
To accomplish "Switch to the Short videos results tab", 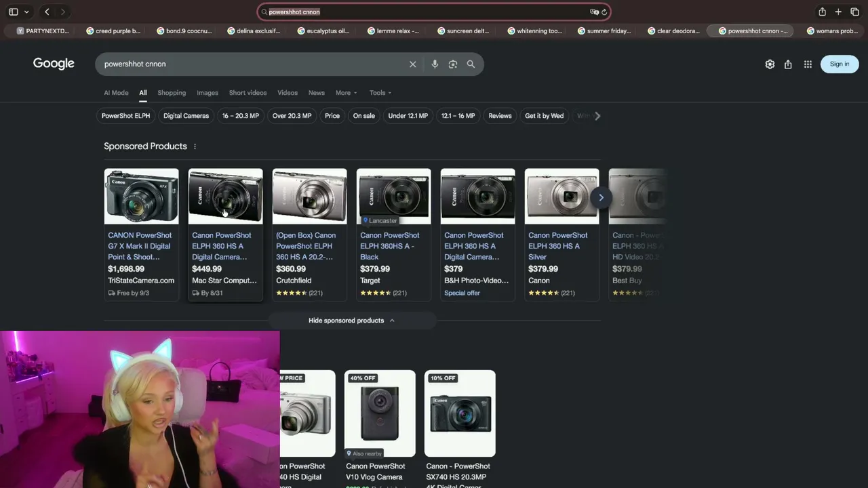I will (248, 93).
